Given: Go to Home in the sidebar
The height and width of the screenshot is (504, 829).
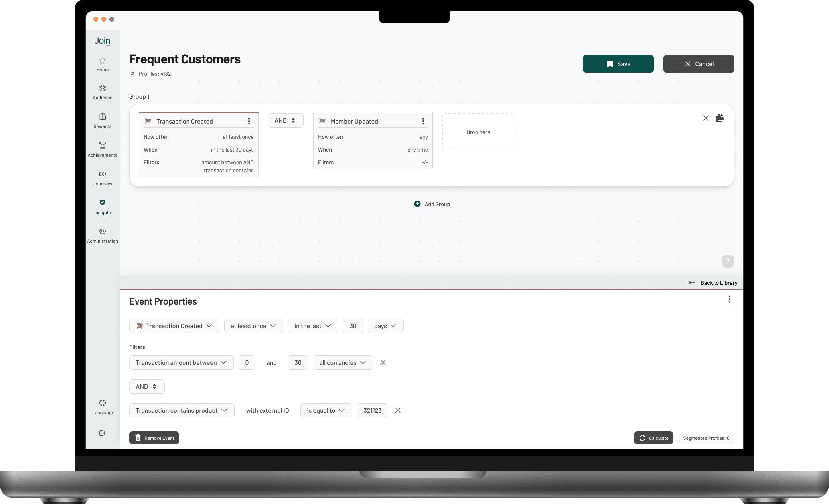Looking at the screenshot, I should click(103, 65).
